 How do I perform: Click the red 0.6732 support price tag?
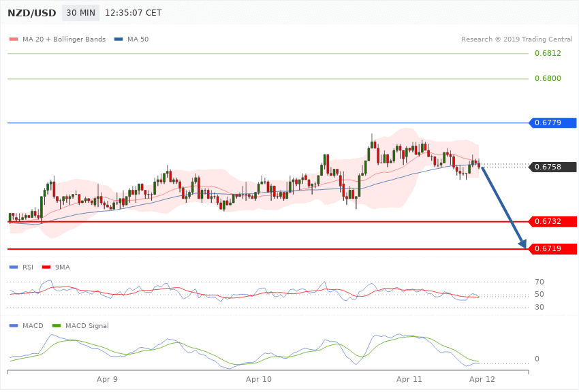coord(552,221)
